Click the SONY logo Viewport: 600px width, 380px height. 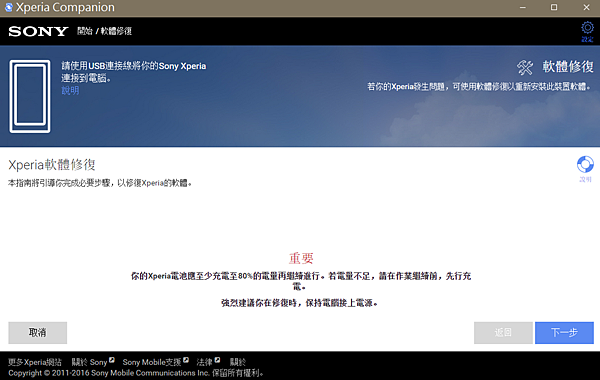[38, 31]
